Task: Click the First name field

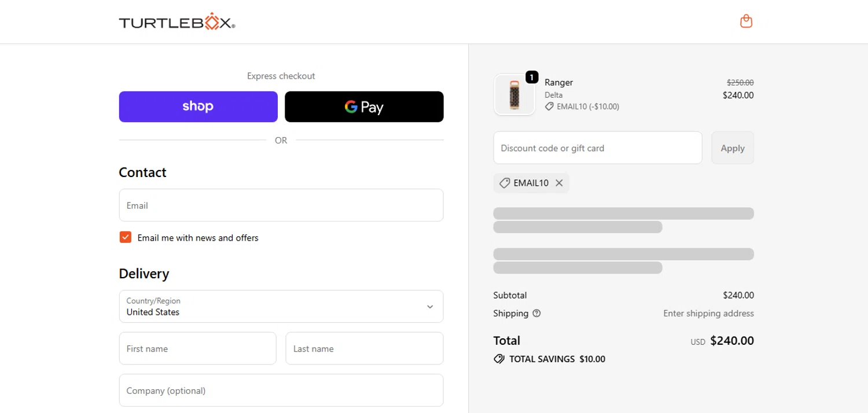Action: pyautogui.click(x=197, y=348)
